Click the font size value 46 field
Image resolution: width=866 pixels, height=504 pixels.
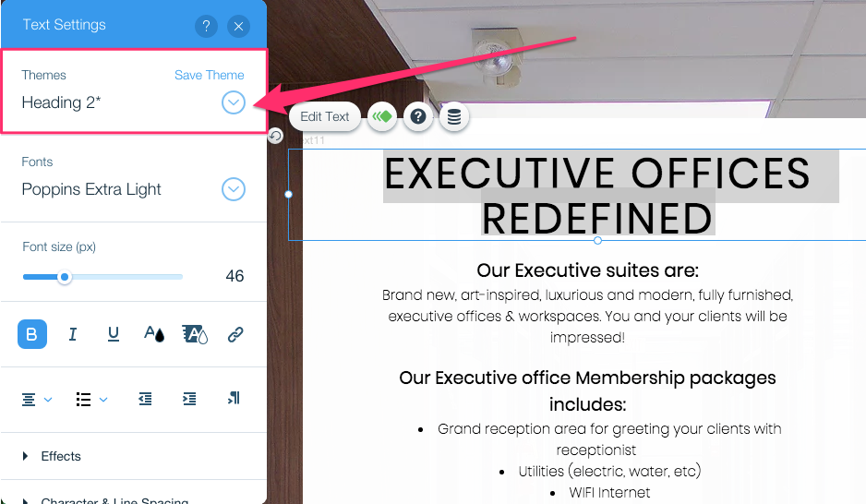pyautogui.click(x=235, y=276)
